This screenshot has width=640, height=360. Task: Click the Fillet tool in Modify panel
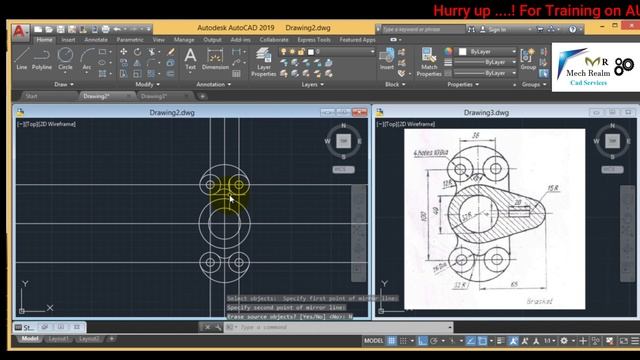[151, 63]
